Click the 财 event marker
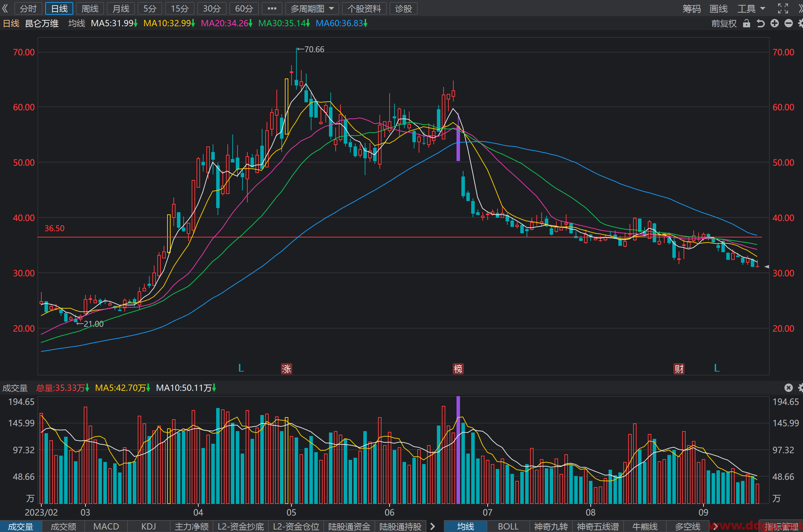This screenshot has width=803, height=532. pyautogui.click(x=679, y=369)
